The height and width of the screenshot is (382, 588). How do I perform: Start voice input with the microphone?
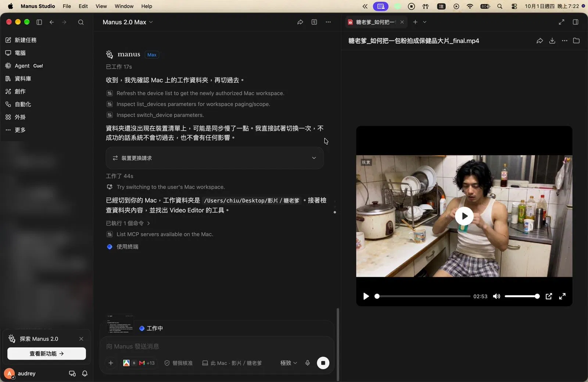coord(308,363)
